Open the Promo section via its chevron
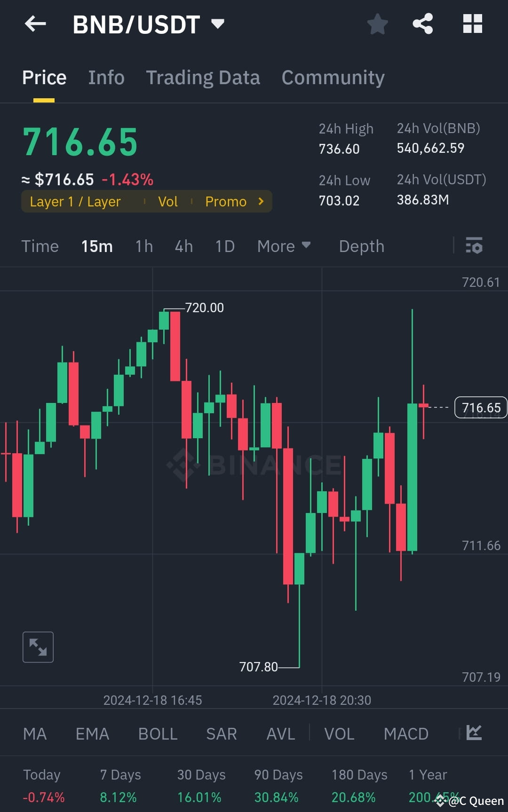 coord(261,201)
